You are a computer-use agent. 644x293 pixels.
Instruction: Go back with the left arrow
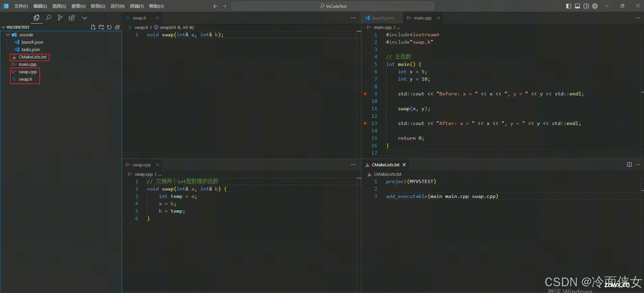coord(216,6)
